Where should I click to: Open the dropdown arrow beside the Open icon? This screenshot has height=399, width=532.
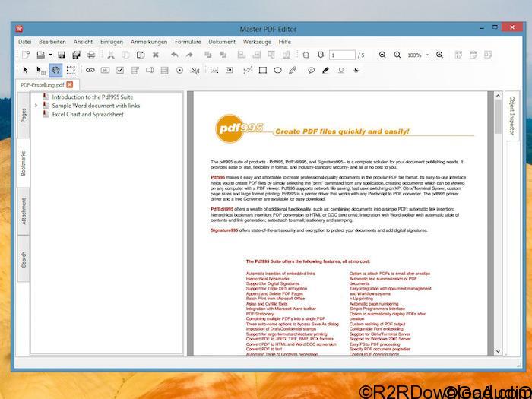click(51, 55)
